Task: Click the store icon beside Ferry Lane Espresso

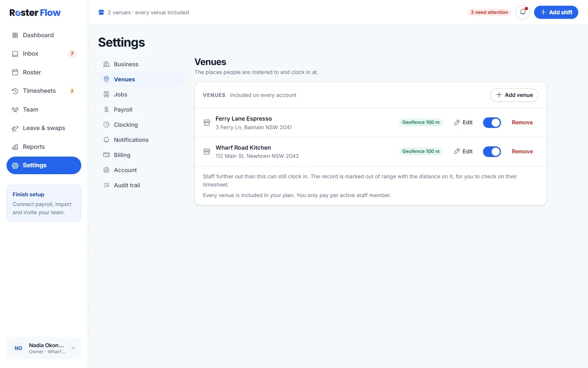Action: [x=207, y=123]
